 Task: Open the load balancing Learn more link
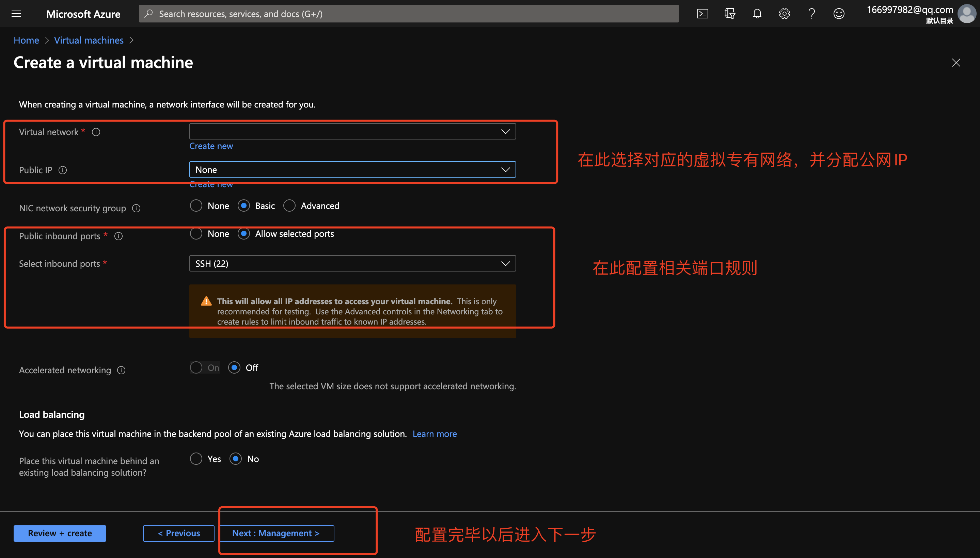[434, 434]
